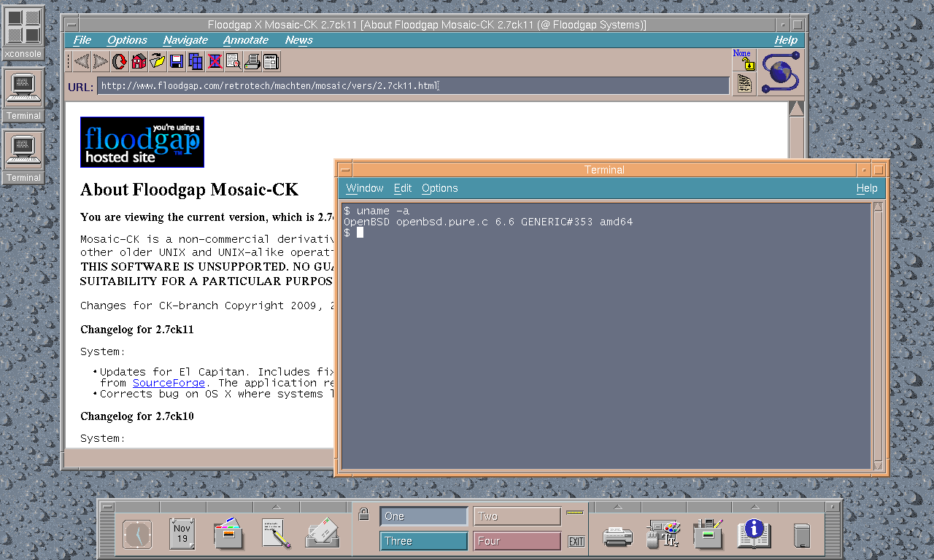934x560 pixels.
Task: Lock the screen with the padlock icon
Action: [363, 515]
